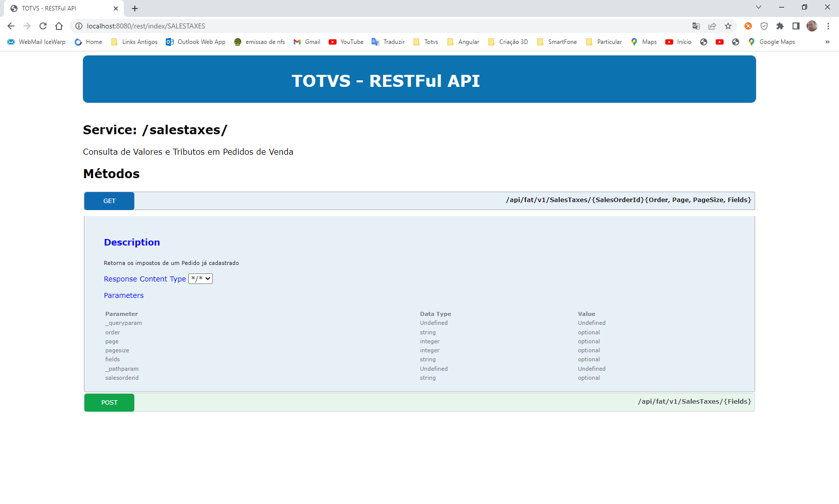
Task: Click the Value column header
Action: pos(586,314)
